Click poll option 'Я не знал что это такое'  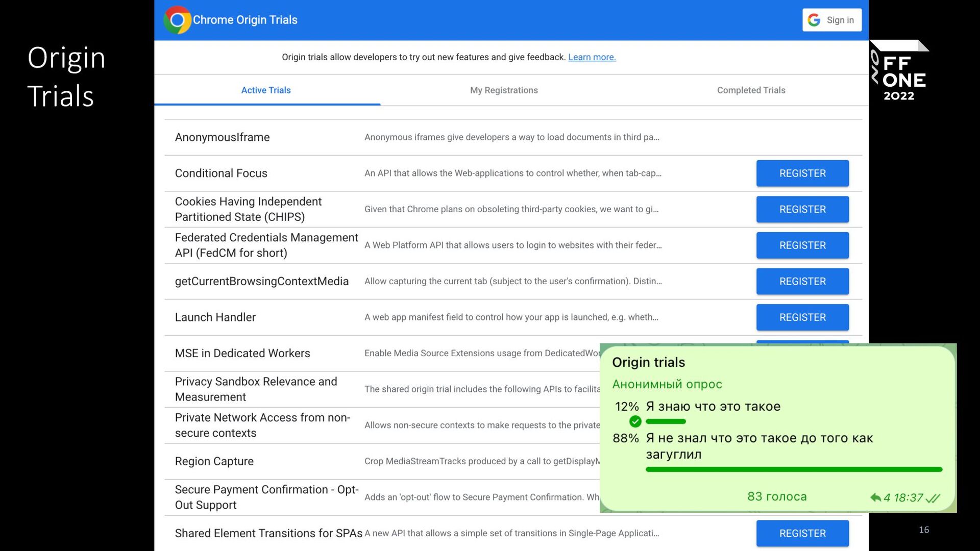759,446
